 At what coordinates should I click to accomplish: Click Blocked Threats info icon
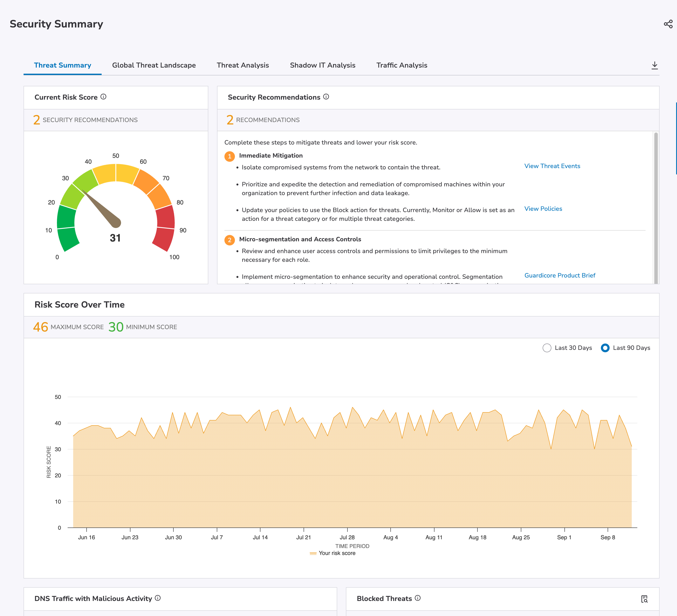[417, 598]
